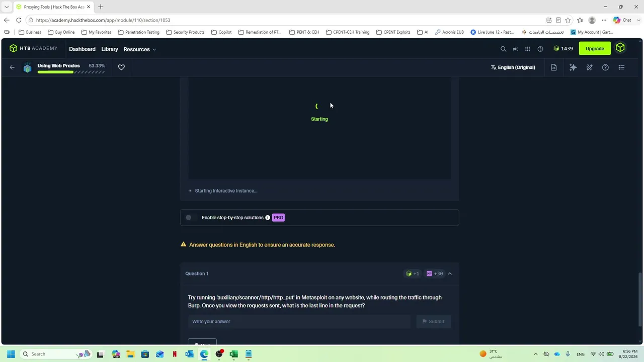
Task: Refresh the page in the browser
Action: (19, 20)
